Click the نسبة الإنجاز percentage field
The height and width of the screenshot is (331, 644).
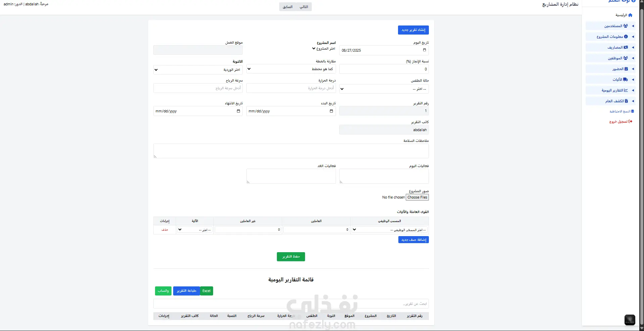click(x=384, y=69)
